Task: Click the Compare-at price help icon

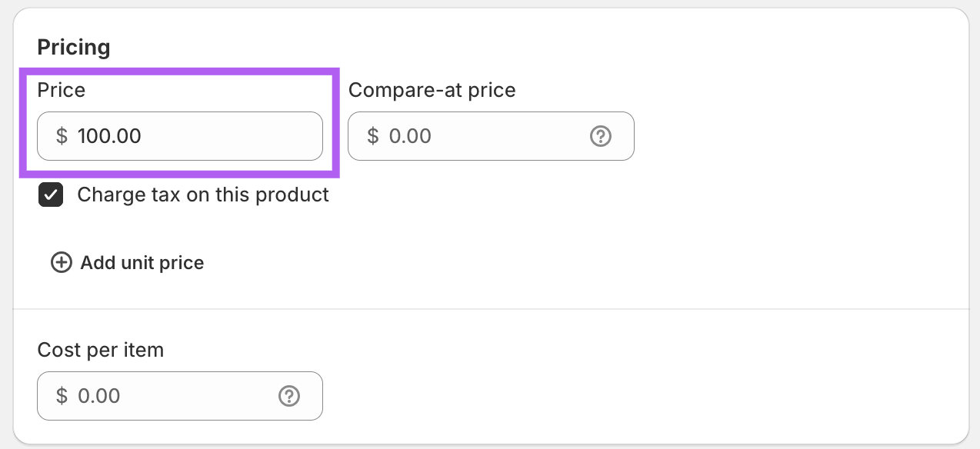Action: click(600, 136)
